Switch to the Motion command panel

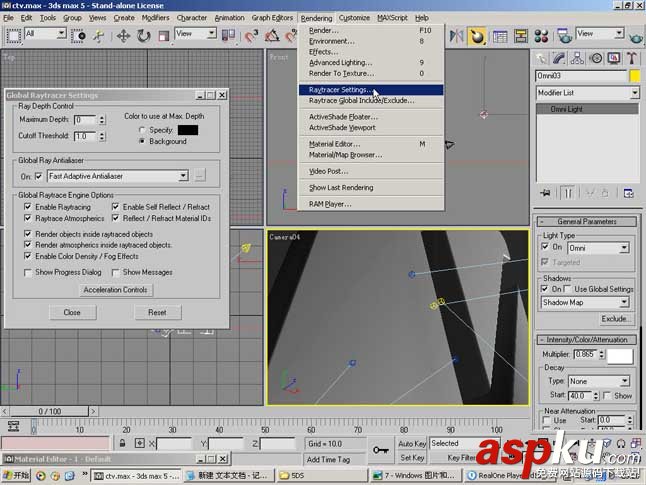(596, 59)
